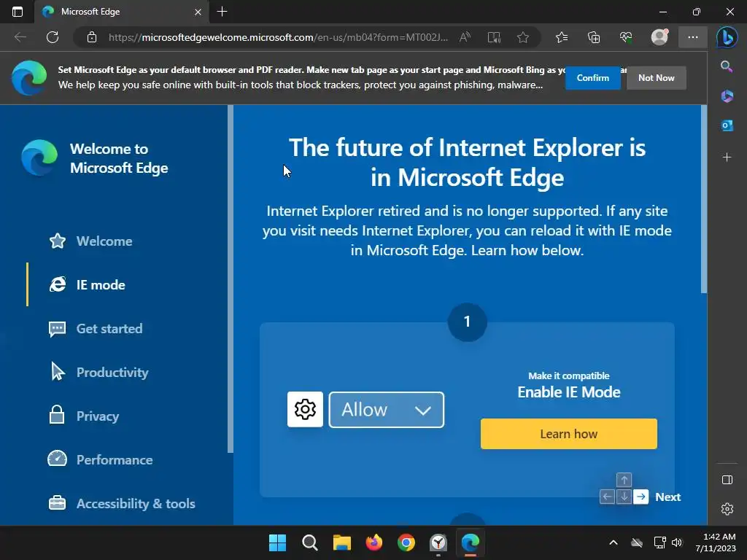Open Outlook in the Edge sidebar

point(727,125)
